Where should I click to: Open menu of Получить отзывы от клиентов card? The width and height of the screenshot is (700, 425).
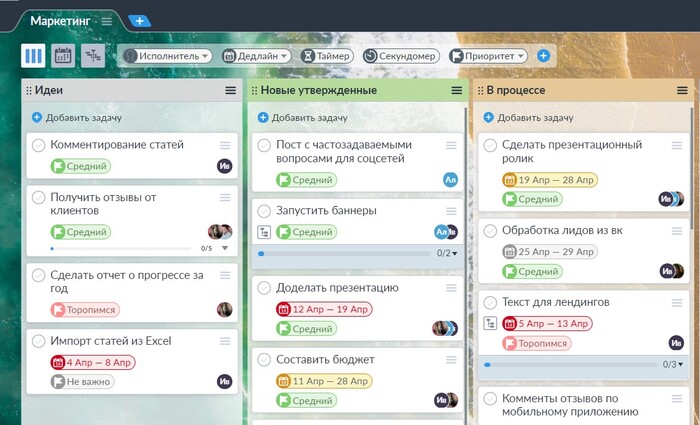tap(225, 197)
